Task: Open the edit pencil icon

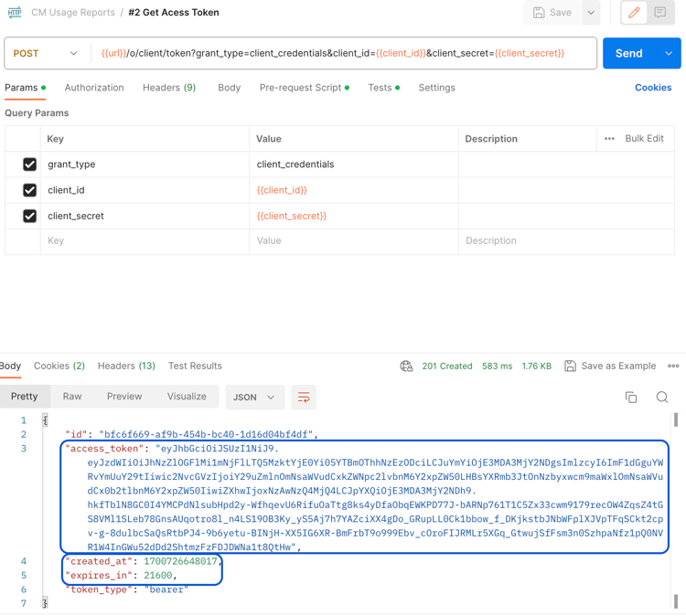Action: (x=634, y=12)
